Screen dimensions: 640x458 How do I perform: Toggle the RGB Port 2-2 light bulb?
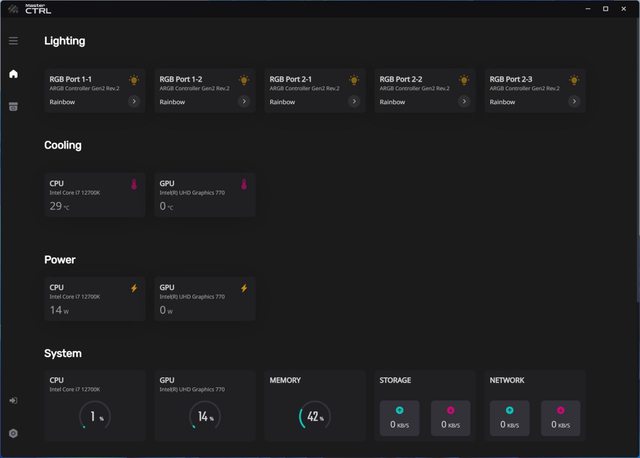pyautogui.click(x=464, y=80)
